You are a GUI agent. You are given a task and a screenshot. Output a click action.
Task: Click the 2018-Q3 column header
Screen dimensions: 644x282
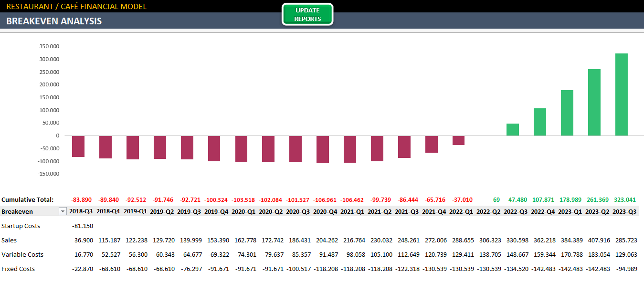(81, 211)
